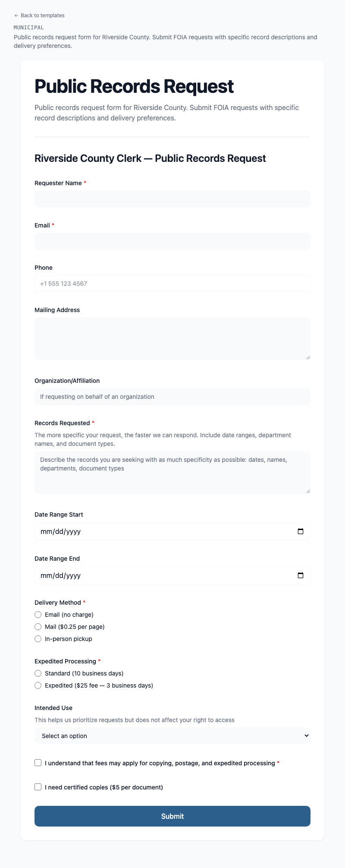The image size is (345, 868).
Task: Click the Date Range Start date field
Action: (164, 531)
